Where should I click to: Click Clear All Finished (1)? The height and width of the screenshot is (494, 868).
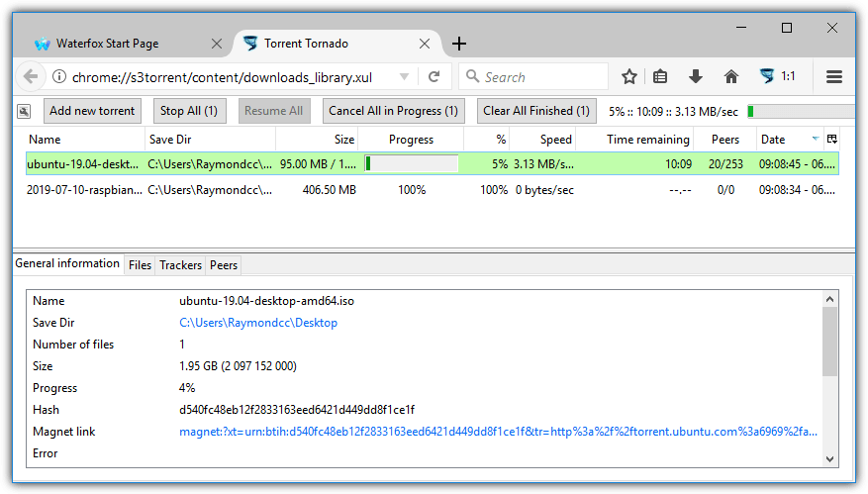click(x=536, y=111)
